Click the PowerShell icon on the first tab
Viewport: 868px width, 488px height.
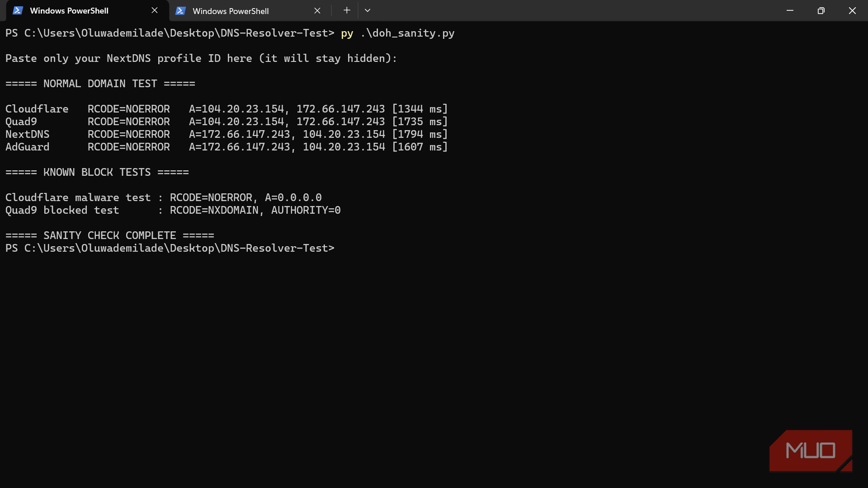(18, 10)
